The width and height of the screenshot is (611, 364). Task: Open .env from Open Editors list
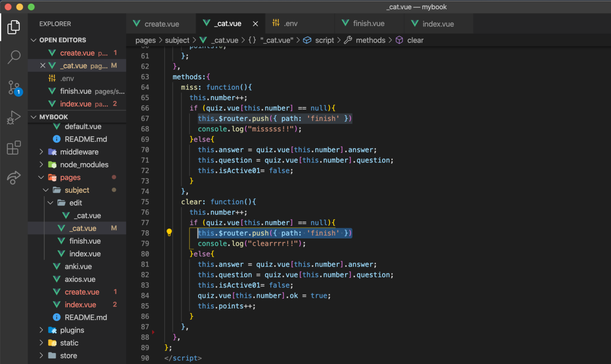pyautogui.click(x=77, y=78)
